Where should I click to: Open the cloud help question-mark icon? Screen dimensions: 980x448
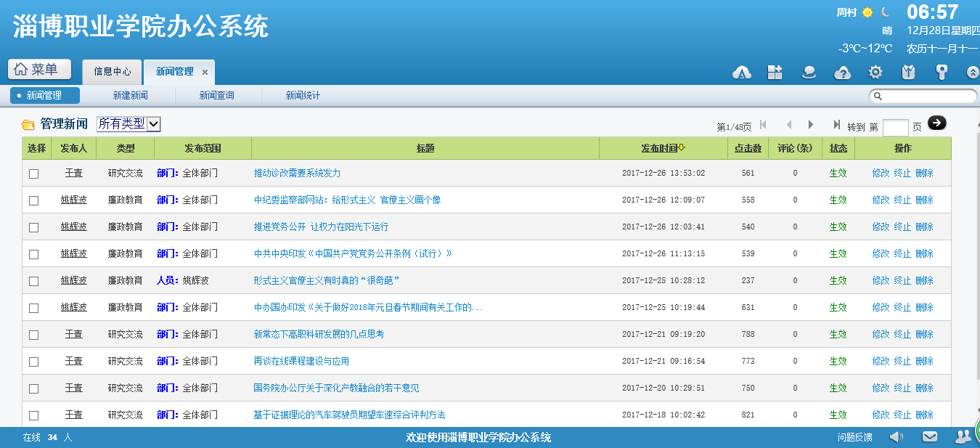(x=842, y=72)
